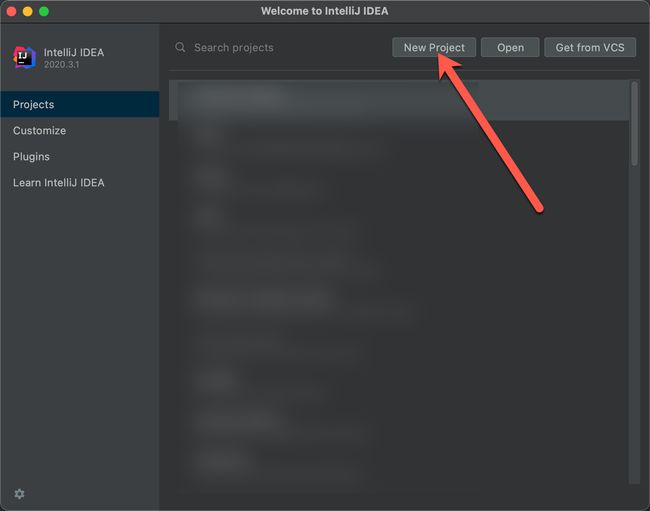This screenshot has height=511, width=650.
Task: Close the Welcome window with the red button
Action: point(11,11)
